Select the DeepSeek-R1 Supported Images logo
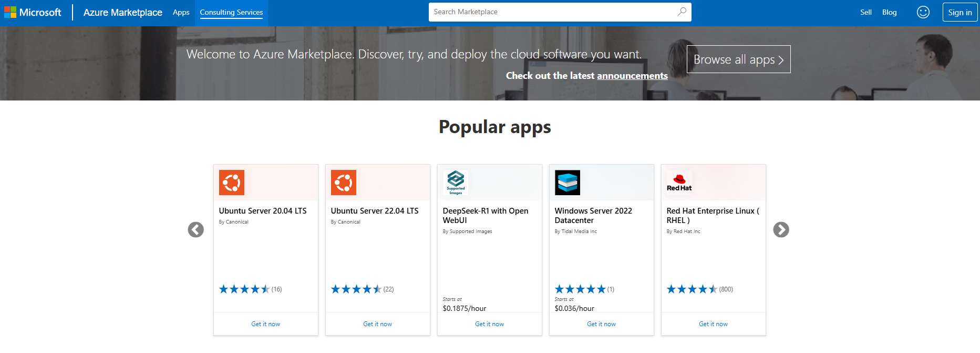The height and width of the screenshot is (353, 980). (456, 183)
